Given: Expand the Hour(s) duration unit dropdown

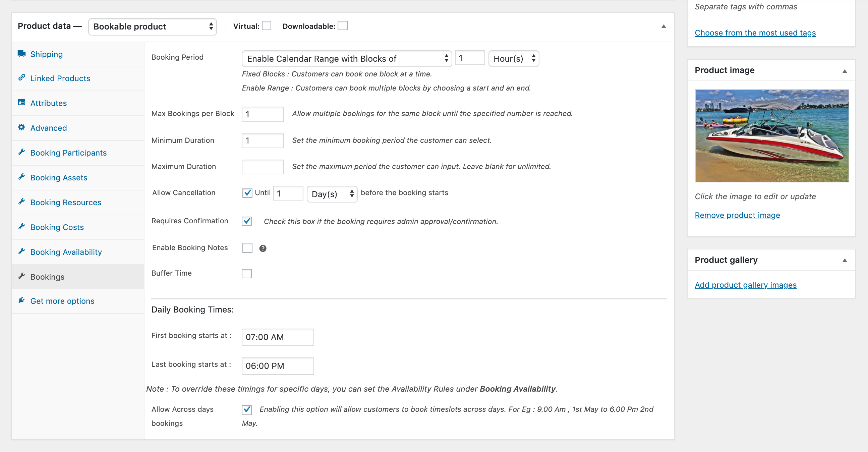Looking at the screenshot, I should (x=513, y=58).
